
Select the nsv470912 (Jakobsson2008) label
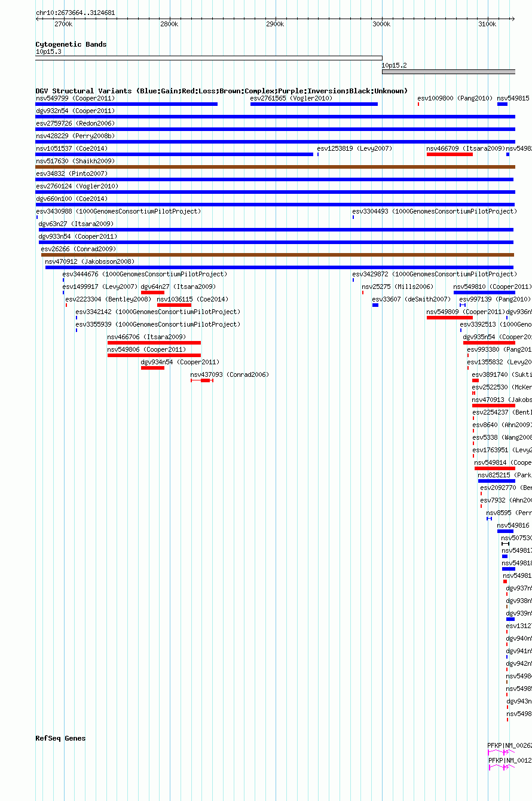(x=90, y=261)
